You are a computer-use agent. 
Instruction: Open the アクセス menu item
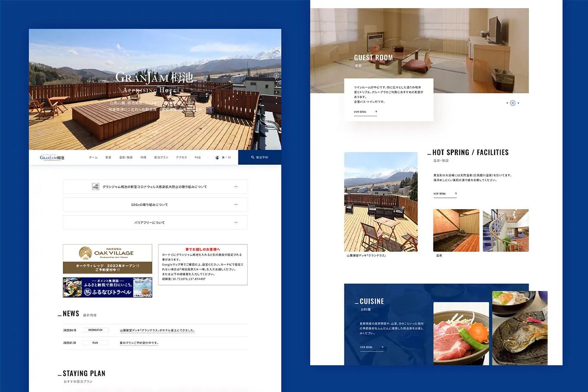tap(181, 157)
